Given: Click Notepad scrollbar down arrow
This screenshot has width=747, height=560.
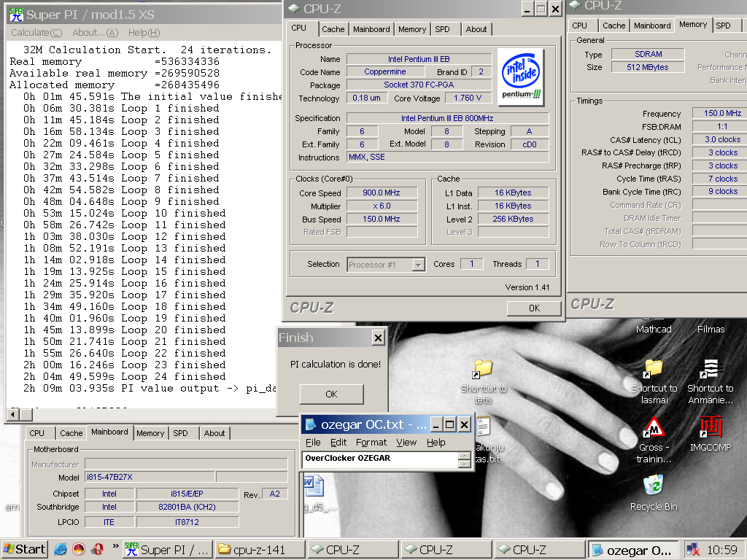Looking at the screenshot, I should point(464,464).
